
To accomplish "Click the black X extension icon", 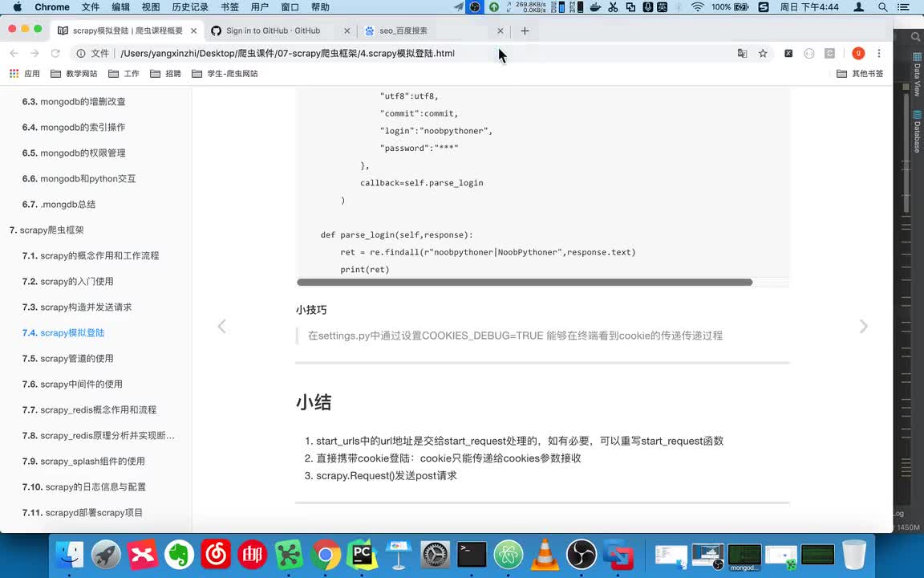I will coord(788,53).
